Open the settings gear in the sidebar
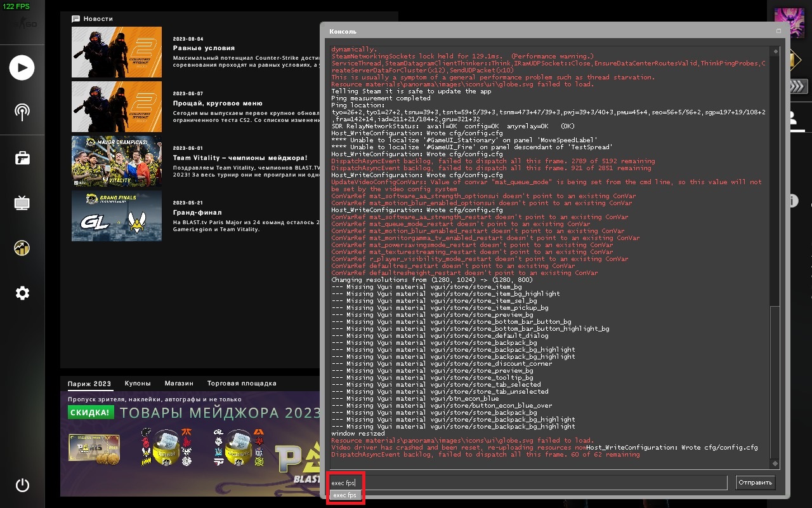 click(x=22, y=293)
